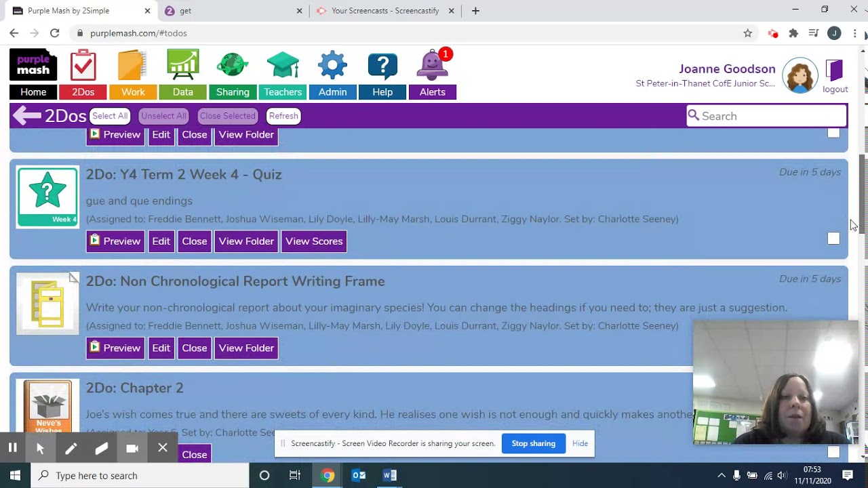Click the Unselect All button
This screenshot has height=488, width=868.
click(163, 116)
